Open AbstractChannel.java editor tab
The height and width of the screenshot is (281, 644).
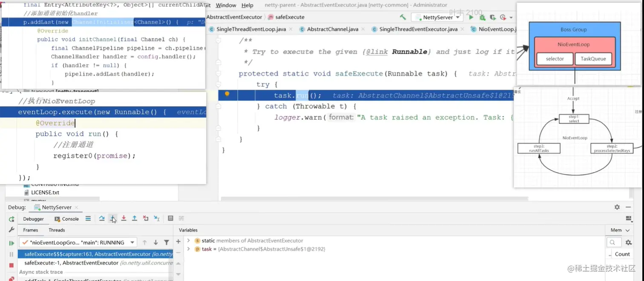pos(333,29)
